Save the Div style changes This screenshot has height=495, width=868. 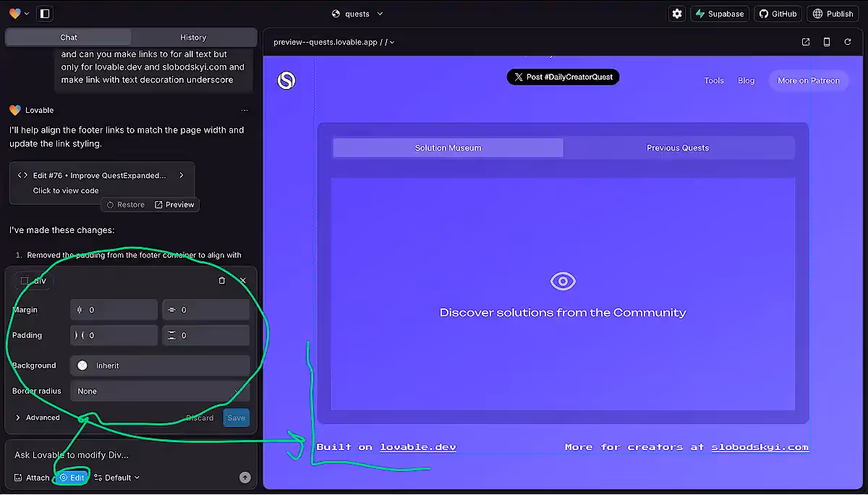click(236, 418)
